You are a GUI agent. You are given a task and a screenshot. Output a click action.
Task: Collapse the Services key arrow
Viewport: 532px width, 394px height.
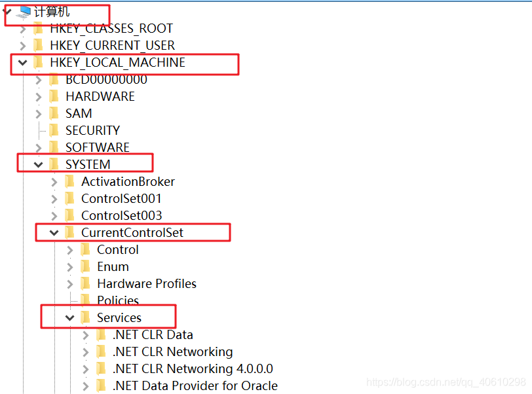pyautogui.click(x=70, y=318)
